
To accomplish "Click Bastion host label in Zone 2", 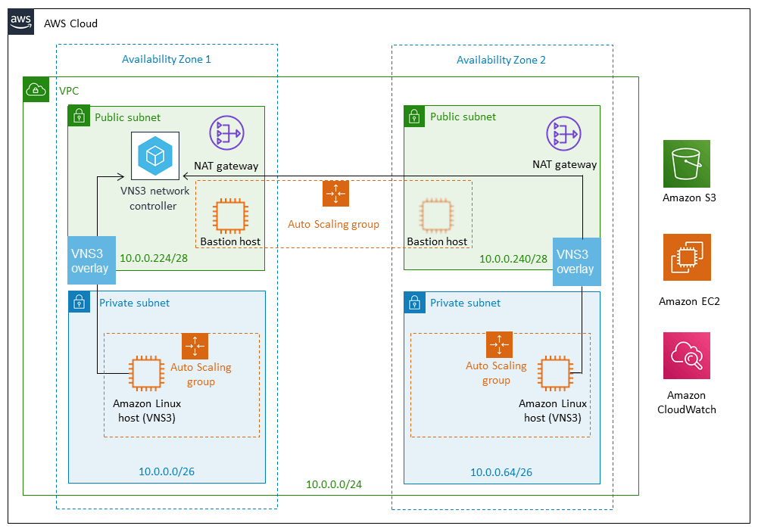I will click(437, 241).
